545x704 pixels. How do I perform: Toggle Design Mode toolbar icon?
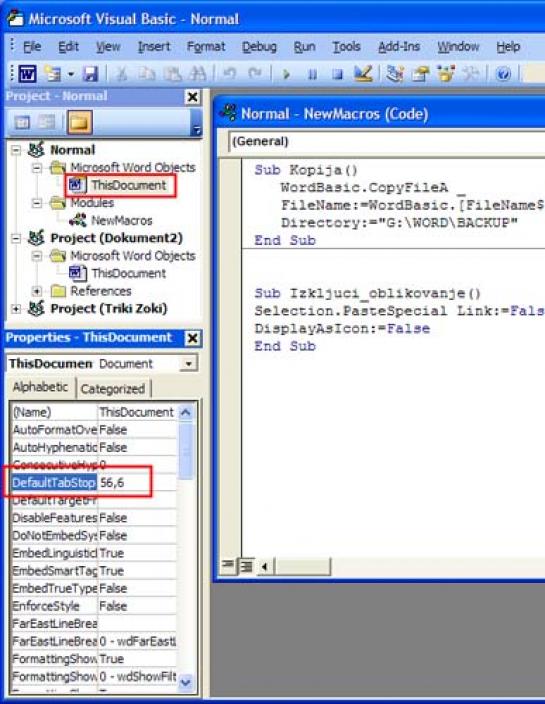click(363, 73)
